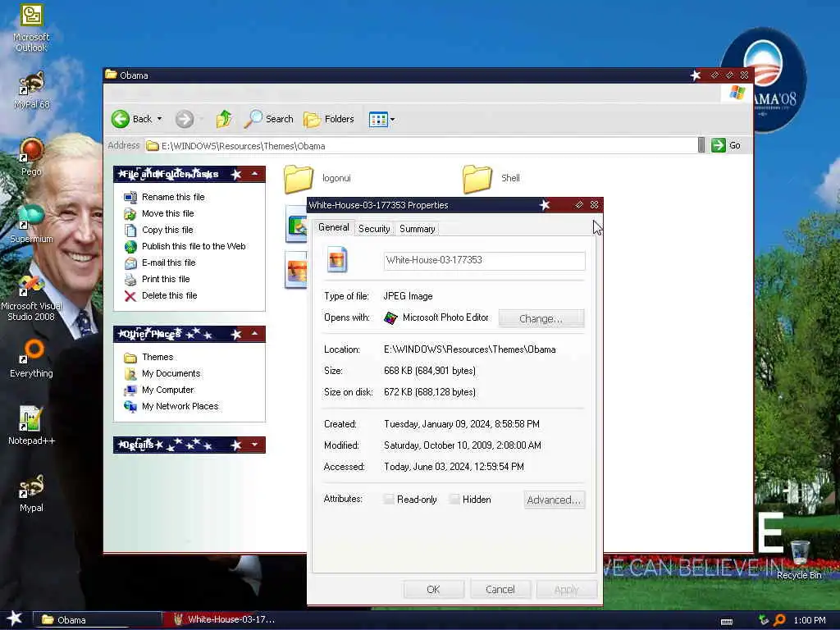Launch Pego desktop shortcut
The image size is (840, 630).
[31, 157]
